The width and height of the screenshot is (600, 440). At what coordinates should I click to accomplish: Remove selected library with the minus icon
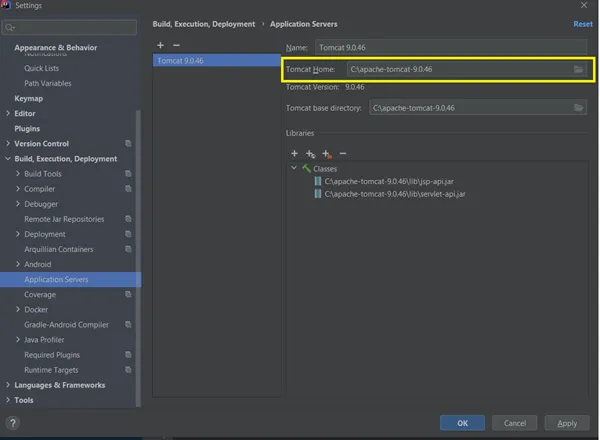click(x=343, y=153)
